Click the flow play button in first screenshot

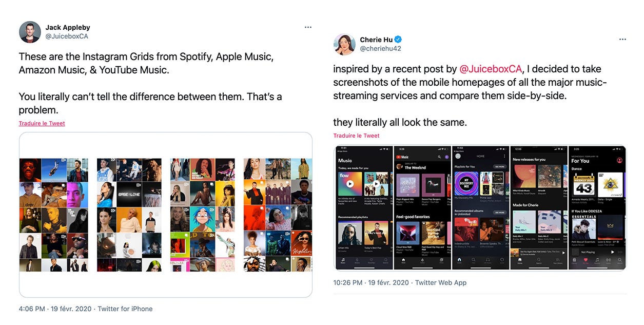click(x=350, y=183)
